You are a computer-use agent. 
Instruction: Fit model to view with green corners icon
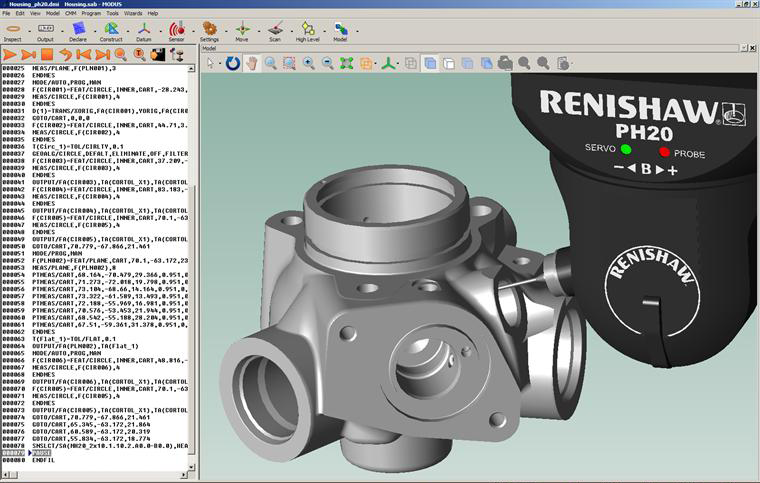(347, 63)
